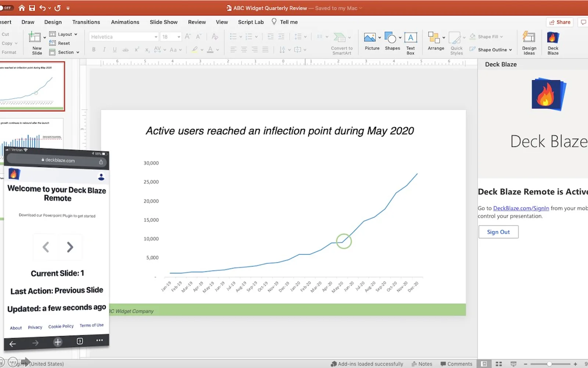This screenshot has width=588, height=368.
Task: Click the Home icon in title bar
Action: (x=22, y=8)
